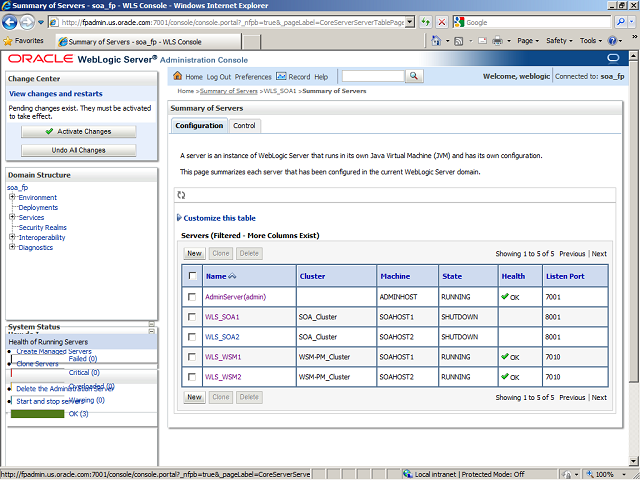Click the browser Back arrow button

[12, 22]
